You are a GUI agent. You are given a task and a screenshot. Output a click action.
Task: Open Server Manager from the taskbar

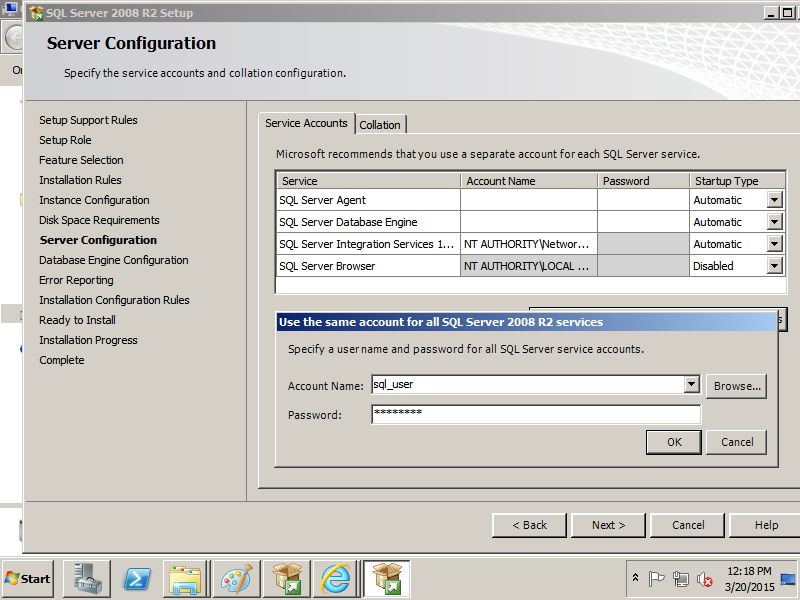[x=87, y=579]
